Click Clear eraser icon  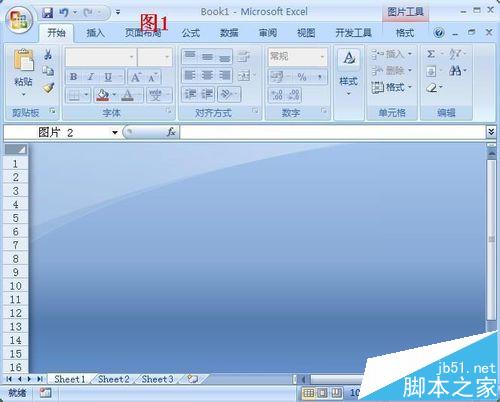[432, 88]
